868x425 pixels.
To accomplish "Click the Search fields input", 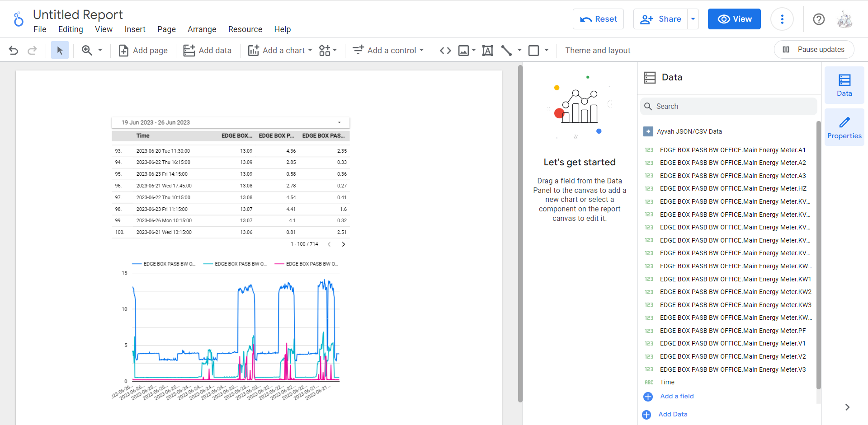I will click(728, 107).
